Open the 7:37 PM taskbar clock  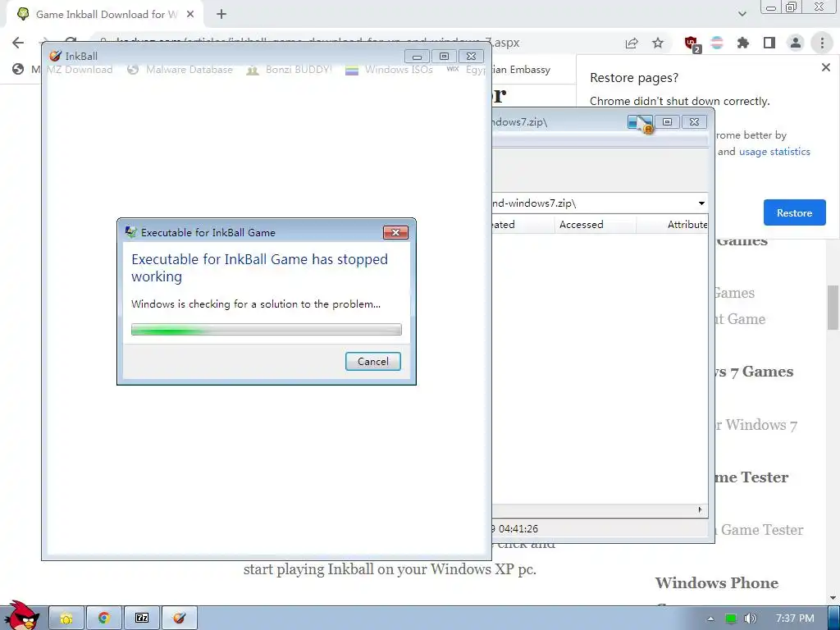(795, 619)
